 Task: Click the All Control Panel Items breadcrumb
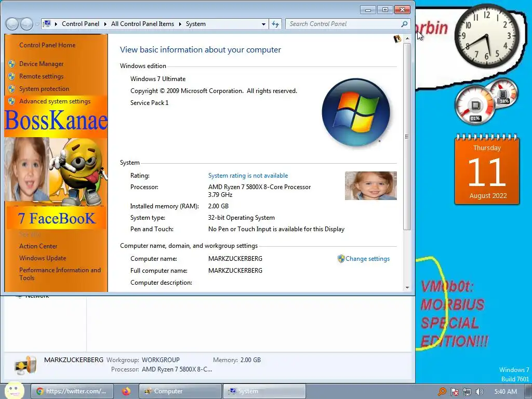[142, 24]
